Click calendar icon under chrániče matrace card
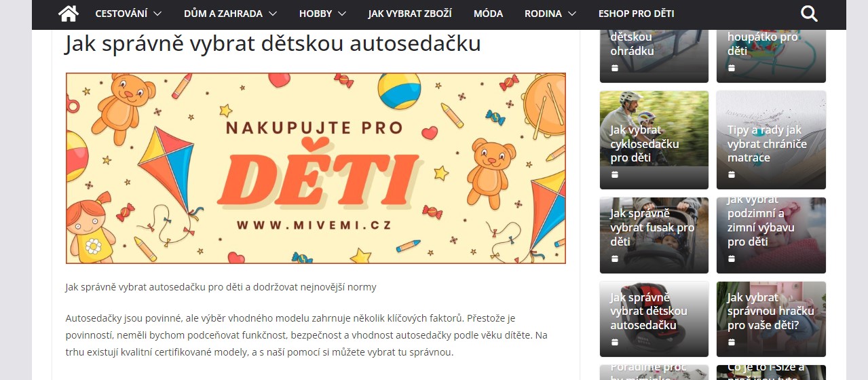This screenshot has width=868, height=380. (x=732, y=174)
